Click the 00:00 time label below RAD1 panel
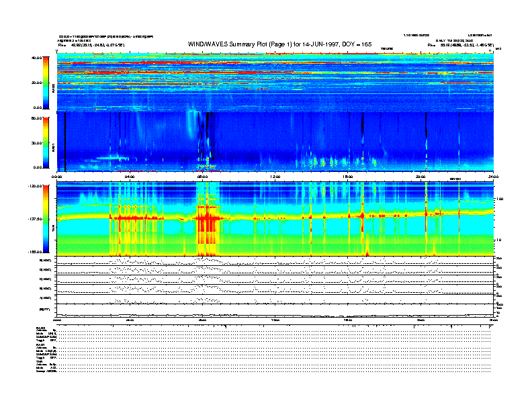The image size is (532, 411). [56, 177]
